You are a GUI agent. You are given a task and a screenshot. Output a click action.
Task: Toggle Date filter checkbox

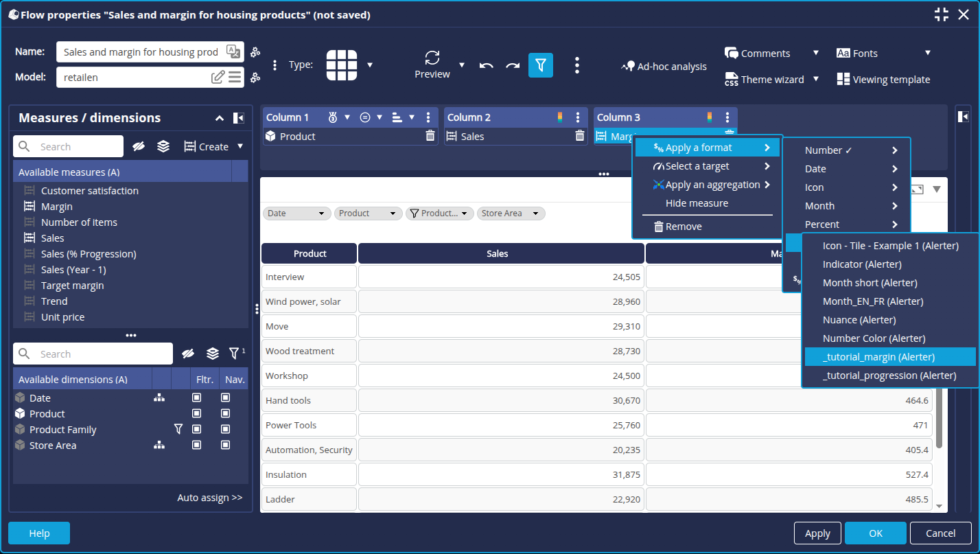tap(197, 398)
